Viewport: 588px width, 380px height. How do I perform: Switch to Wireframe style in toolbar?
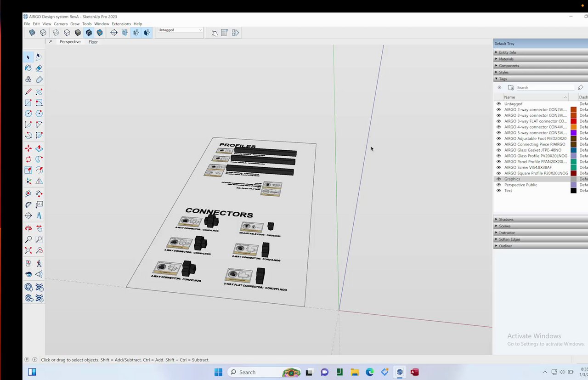tap(56, 33)
